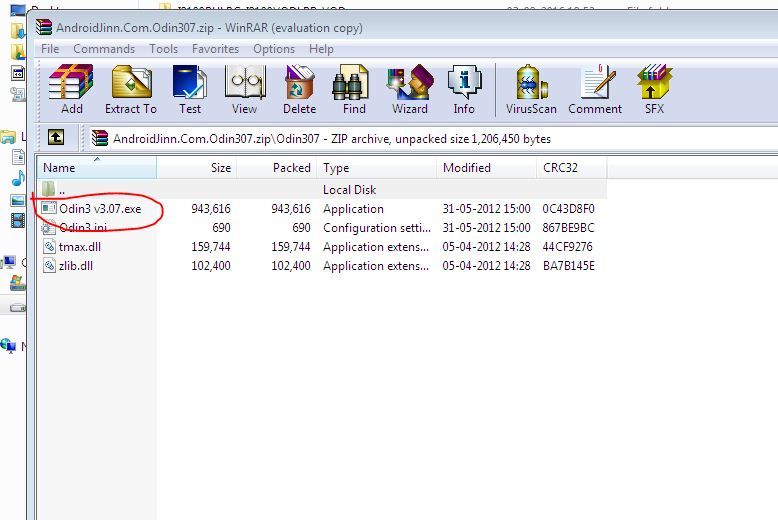This screenshot has height=520, width=778.
Task: Go up one folder level arrow
Action: pyautogui.click(x=56, y=137)
